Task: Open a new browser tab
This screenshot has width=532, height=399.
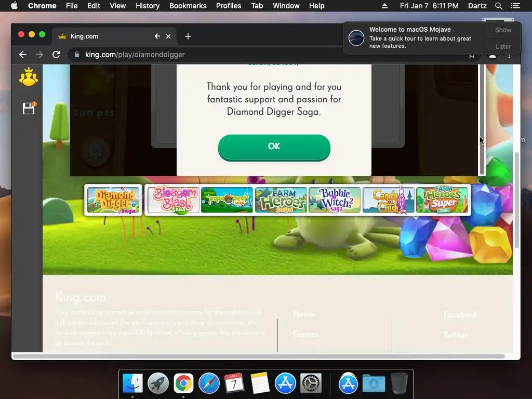Action: pos(188,36)
